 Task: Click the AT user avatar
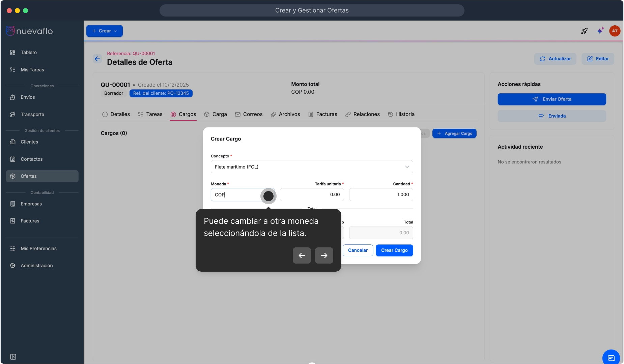[615, 31]
